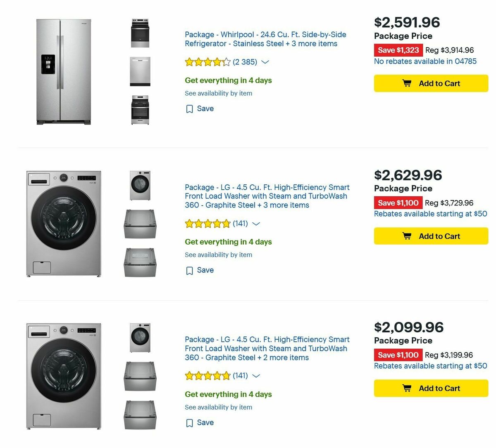Expand reviews chevron on the bottom LG package
Screen dimensions: 496x448
[x=256, y=376]
